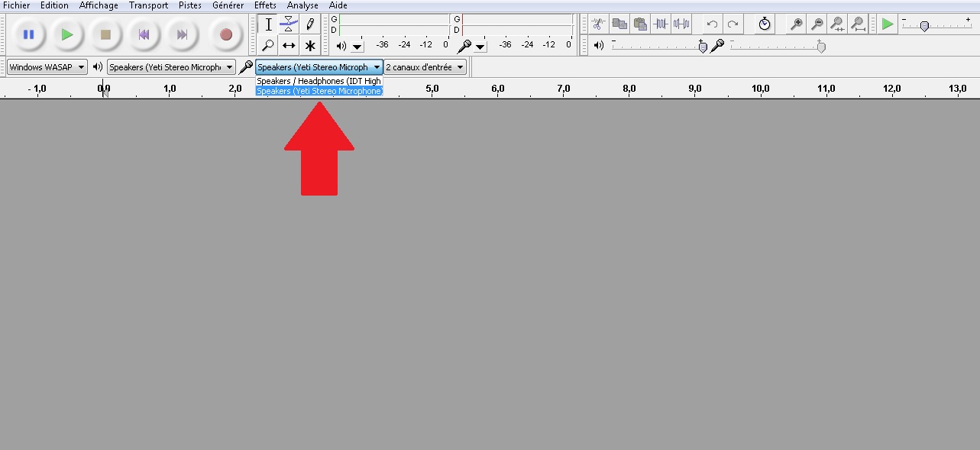This screenshot has width=980, height=450.
Task: Click the Trim audio icon
Action: (x=661, y=24)
